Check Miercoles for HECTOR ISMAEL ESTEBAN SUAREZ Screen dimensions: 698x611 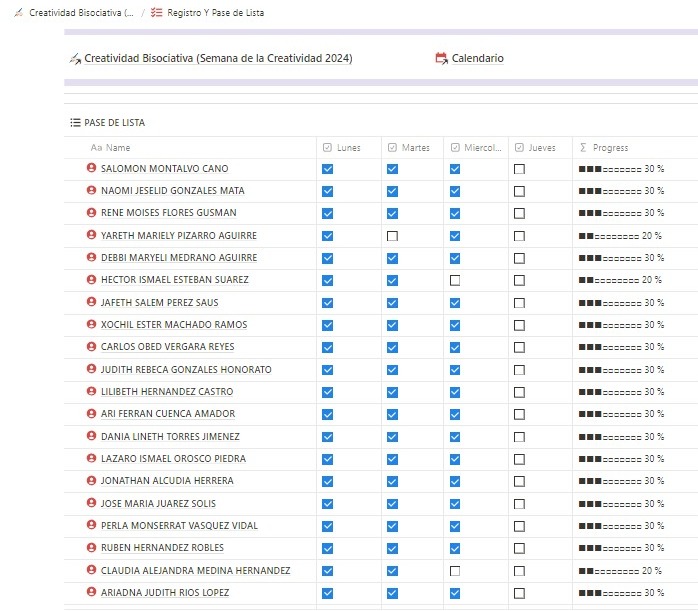(455, 280)
